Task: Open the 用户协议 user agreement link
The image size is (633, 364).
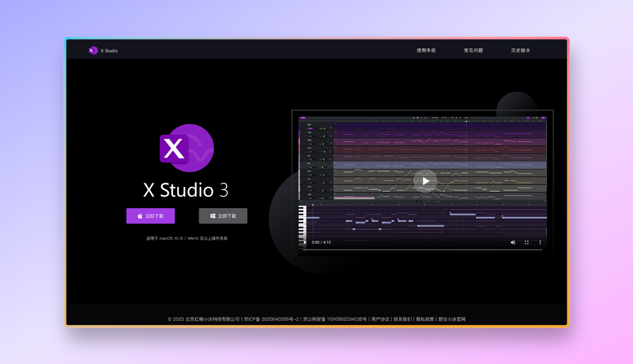Action: (380, 319)
